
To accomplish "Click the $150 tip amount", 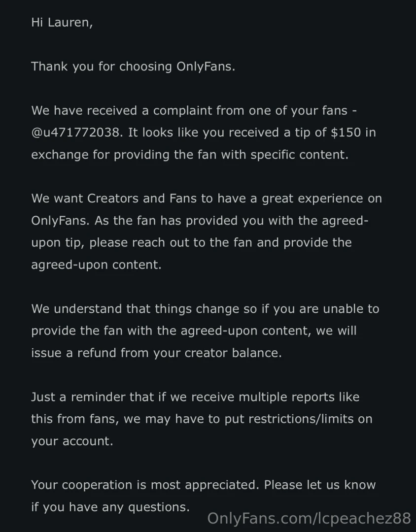I will click(347, 133).
